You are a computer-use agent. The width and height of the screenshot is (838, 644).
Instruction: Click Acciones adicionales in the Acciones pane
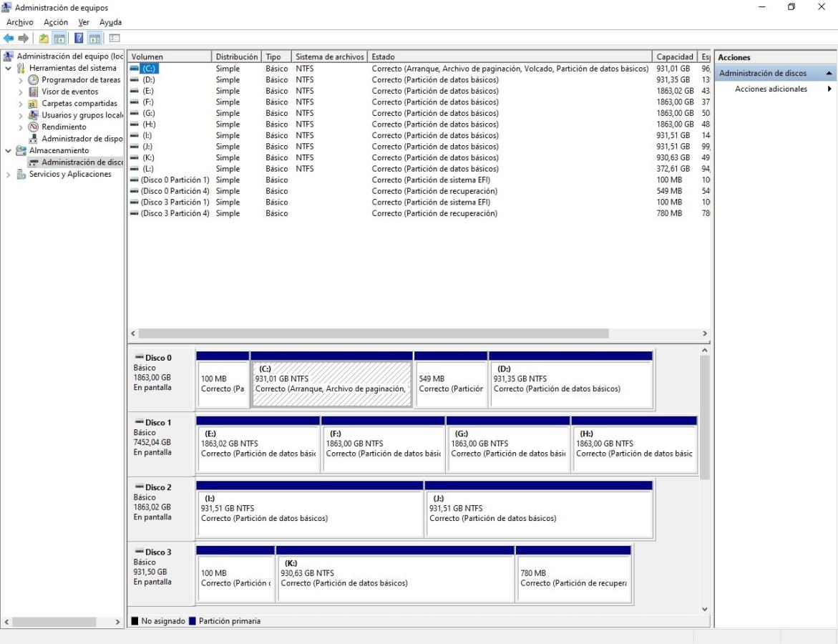771,89
